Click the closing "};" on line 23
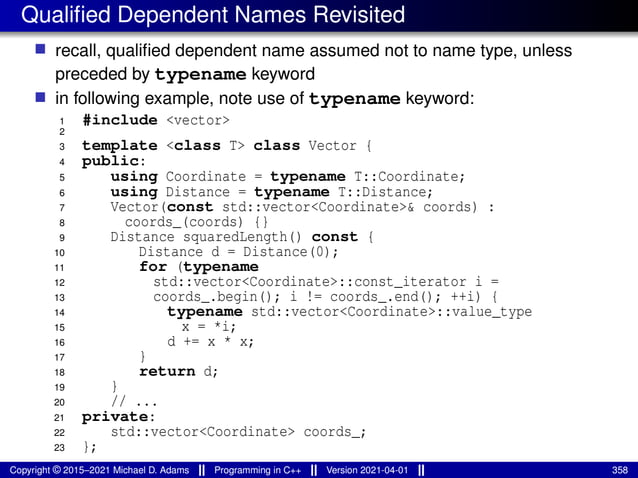This screenshot has height=478, width=638. (x=90, y=447)
